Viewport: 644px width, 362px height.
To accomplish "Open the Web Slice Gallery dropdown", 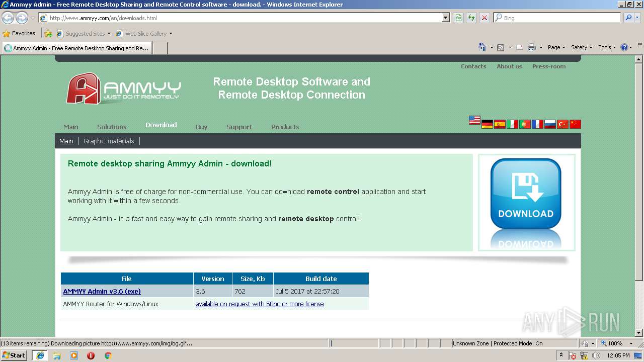I will (x=171, y=34).
